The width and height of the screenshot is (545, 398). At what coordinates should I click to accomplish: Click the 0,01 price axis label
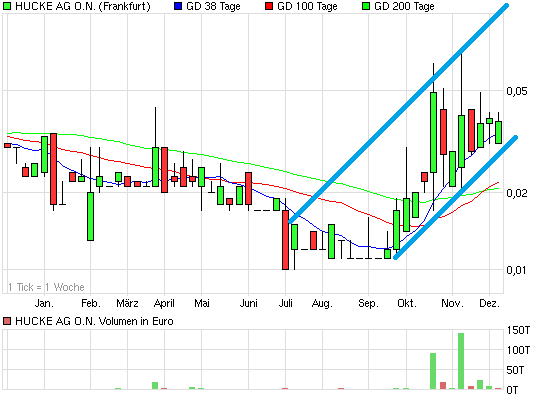pos(516,270)
